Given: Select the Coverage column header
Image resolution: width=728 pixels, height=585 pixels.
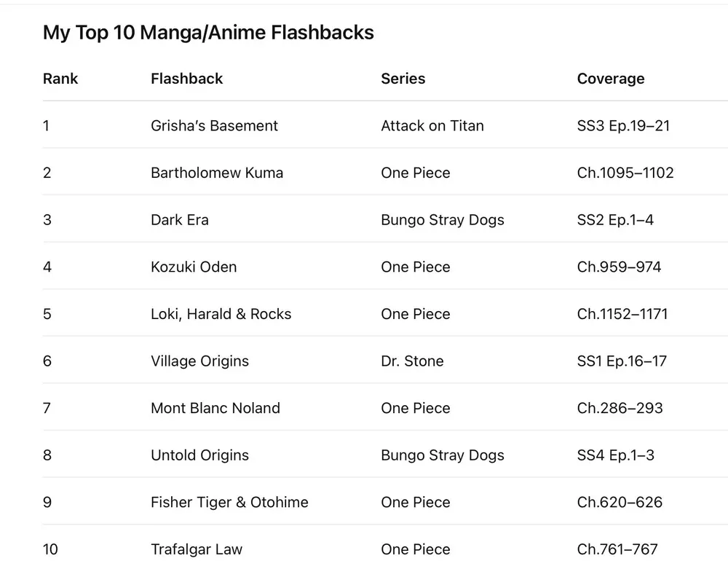Looking at the screenshot, I should 610,79.
